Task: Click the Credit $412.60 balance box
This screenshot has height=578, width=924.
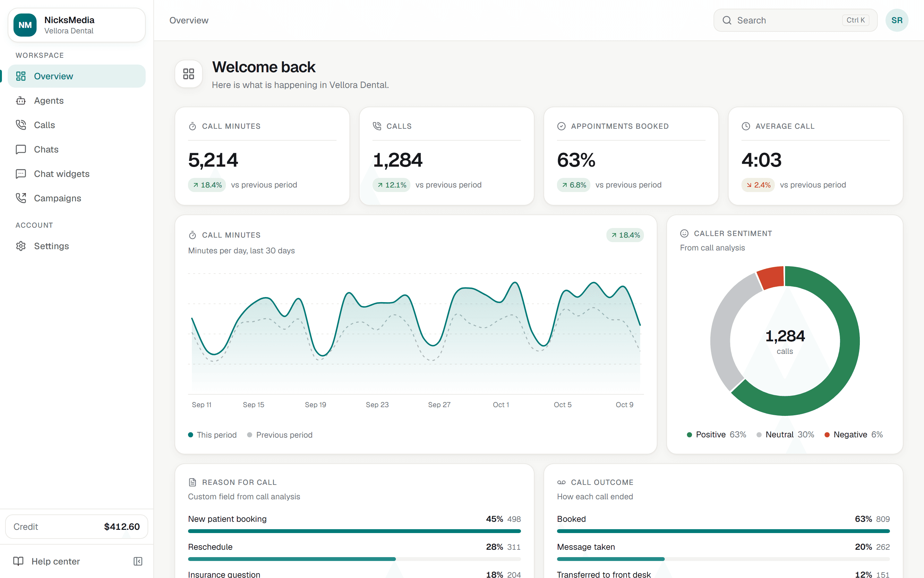Action: [x=77, y=526]
